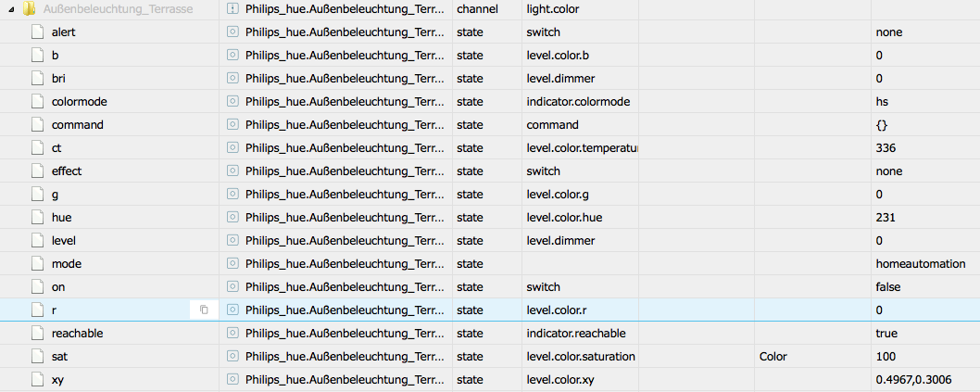
Task: Click the channel type cell
Action: click(478, 8)
